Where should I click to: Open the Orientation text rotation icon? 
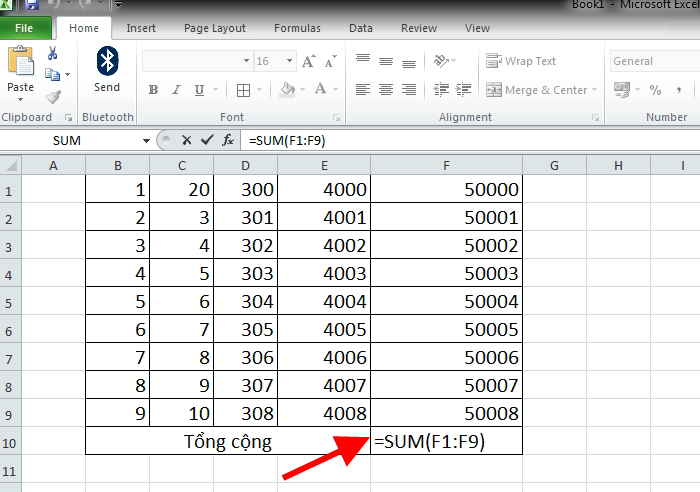[x=441, y=61]
